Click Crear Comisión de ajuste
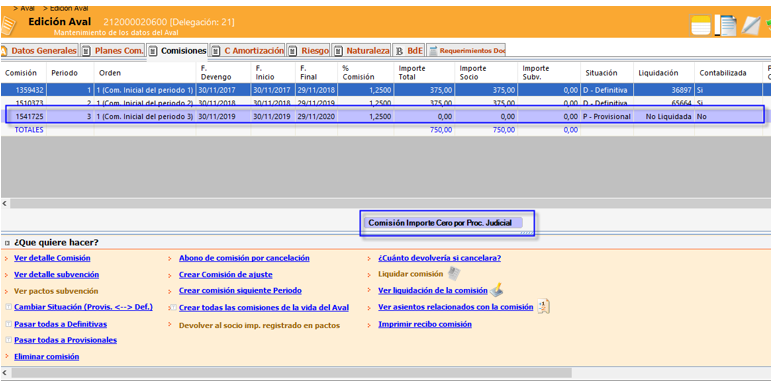The height and width of the screenshot is (386, 773). (x=225, y=275)
